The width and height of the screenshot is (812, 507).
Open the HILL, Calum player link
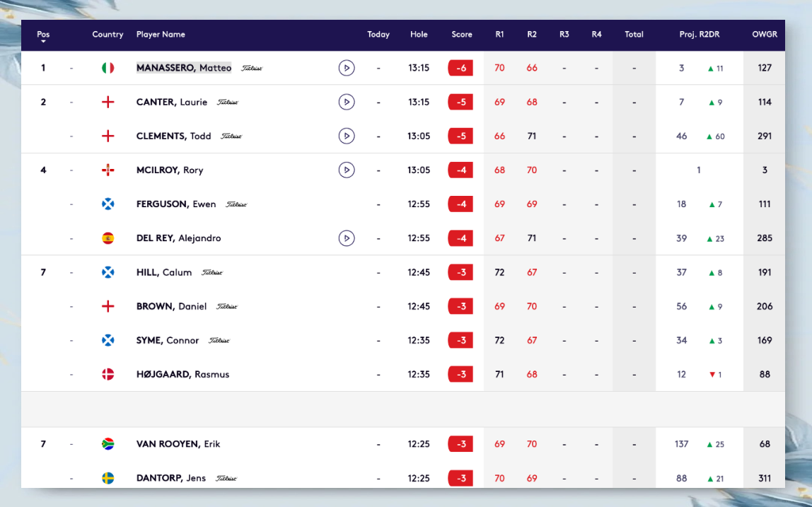(164, 272)
